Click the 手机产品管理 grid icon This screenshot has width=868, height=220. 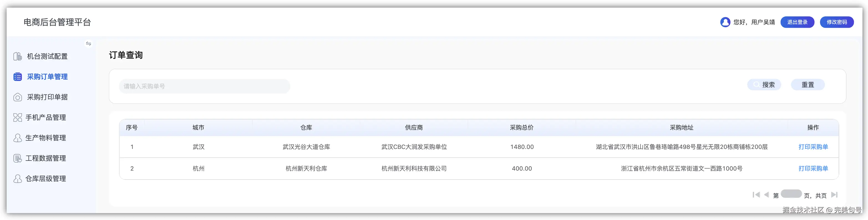(17, 117)
